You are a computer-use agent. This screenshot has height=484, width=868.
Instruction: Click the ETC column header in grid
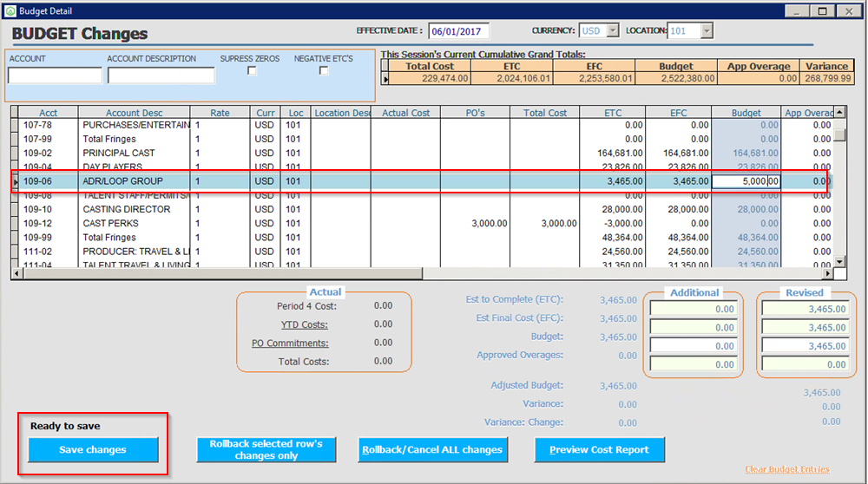(x=613, y=113)
